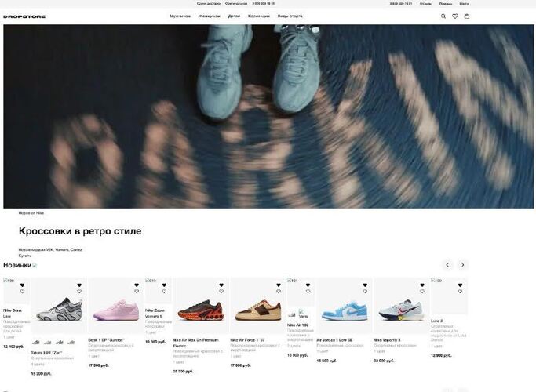Open the Женщинам menu
This screenshot has height=392, width=536.
(x=210, y=16)
